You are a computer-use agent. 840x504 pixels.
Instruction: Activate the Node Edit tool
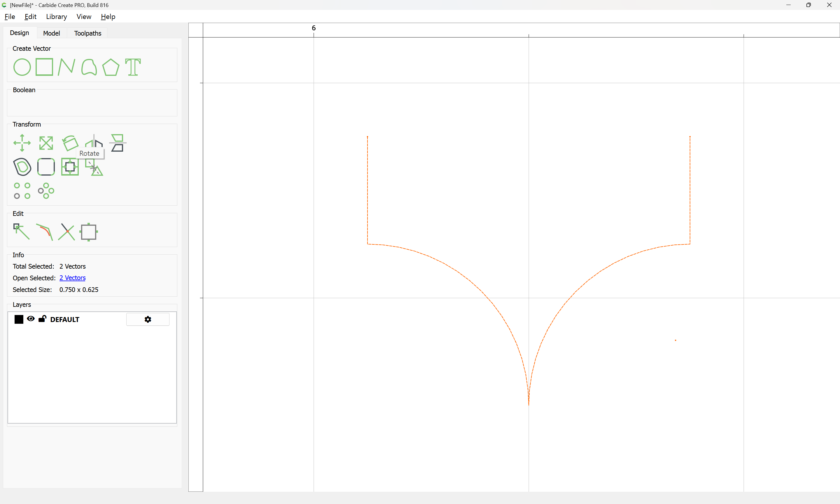click(21, 231)
